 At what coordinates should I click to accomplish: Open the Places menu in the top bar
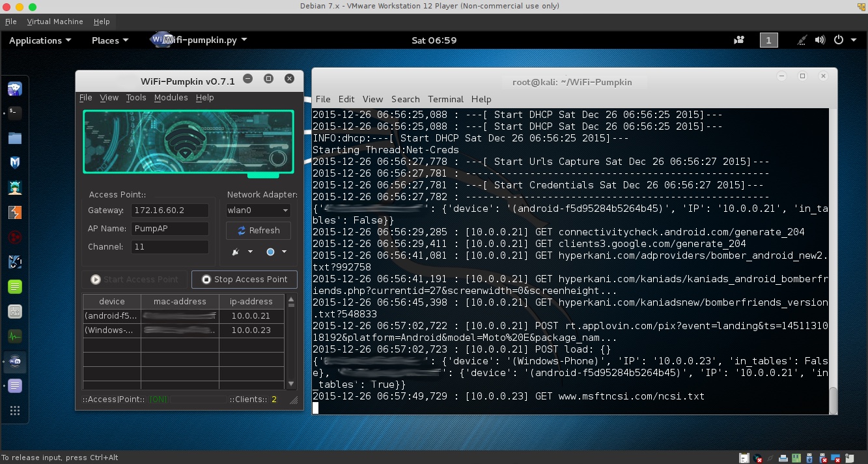[x=110, y=40]
